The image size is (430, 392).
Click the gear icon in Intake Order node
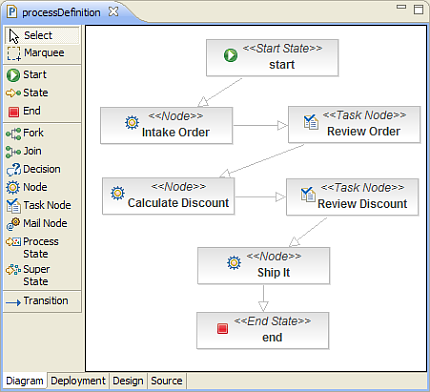(x=132, y=122)
